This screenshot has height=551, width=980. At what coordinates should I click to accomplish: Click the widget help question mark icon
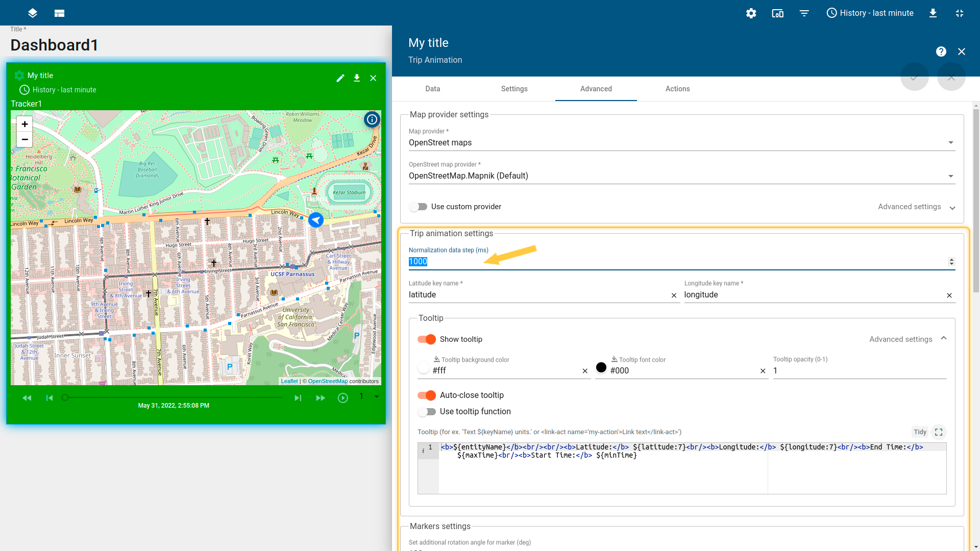pos(941,52)
